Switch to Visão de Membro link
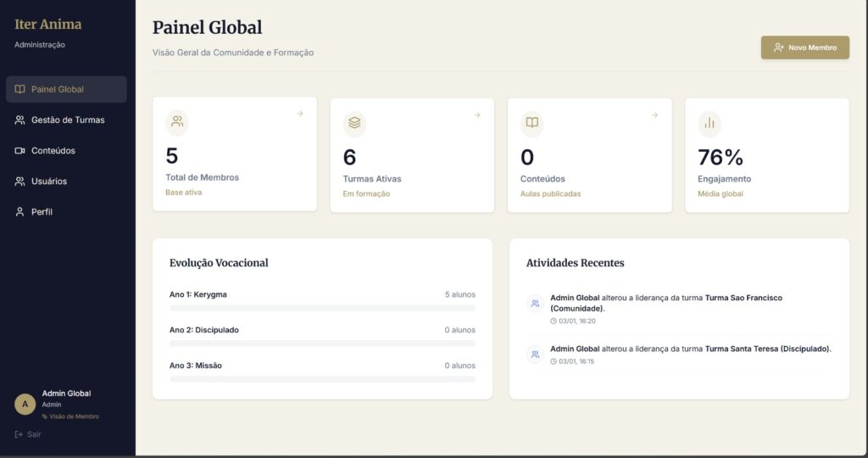Image resolution: width=868 pixels, height=458 pixels. coord(74,416)
